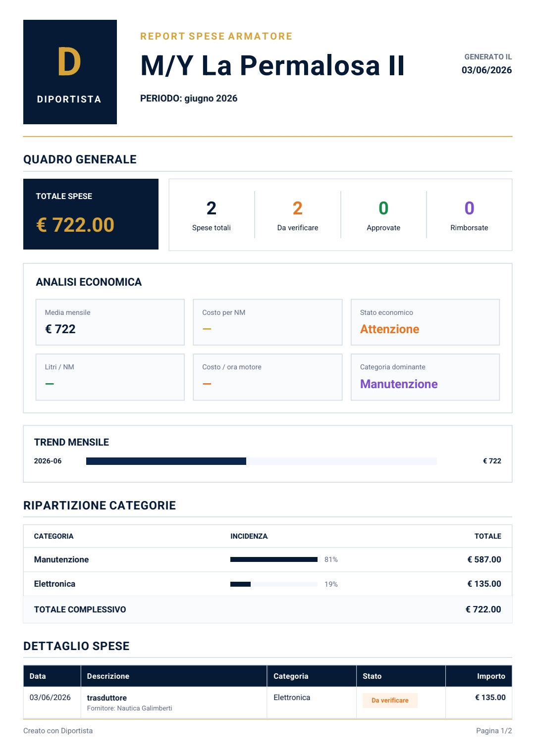Click the GENERATO IL label
Screen dimensions: 535x756
pyautogui.click(x=488, y=57)
